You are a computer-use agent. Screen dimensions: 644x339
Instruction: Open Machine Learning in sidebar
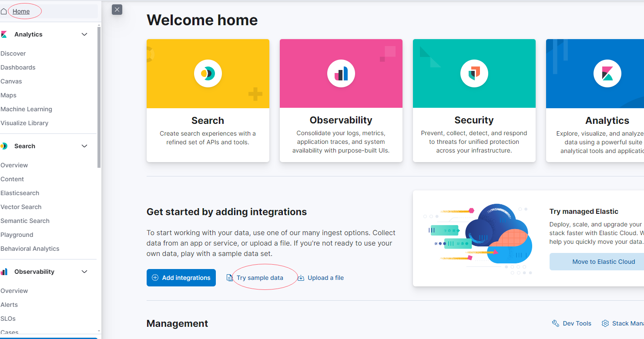[26, 109]
